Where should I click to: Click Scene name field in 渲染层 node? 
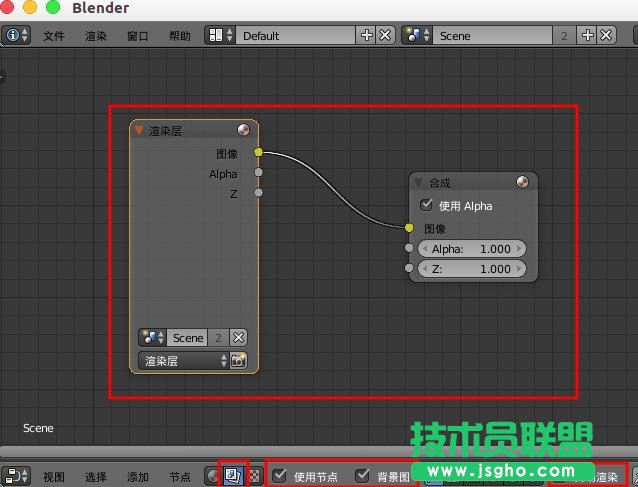(x=188, y=338)
